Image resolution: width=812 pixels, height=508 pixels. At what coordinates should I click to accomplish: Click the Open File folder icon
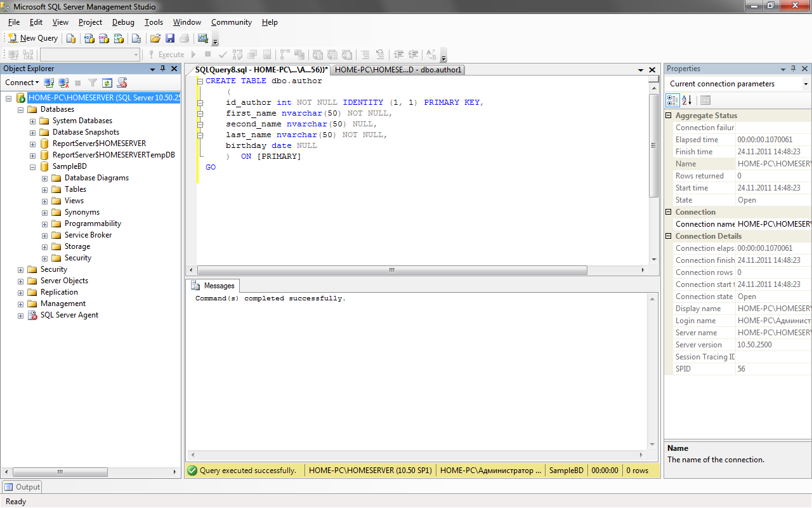[x=155, y=38]
